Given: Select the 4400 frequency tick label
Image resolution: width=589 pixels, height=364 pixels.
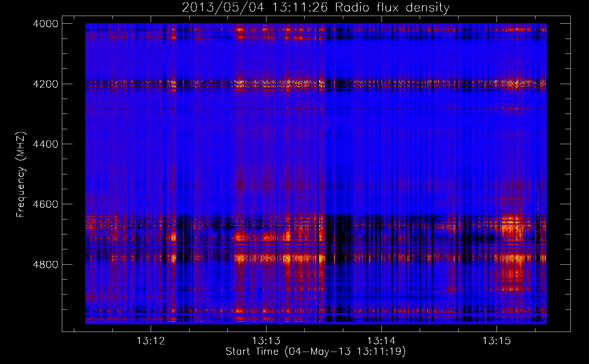Looking at the screenshot, I should click(x=46, y=144).
